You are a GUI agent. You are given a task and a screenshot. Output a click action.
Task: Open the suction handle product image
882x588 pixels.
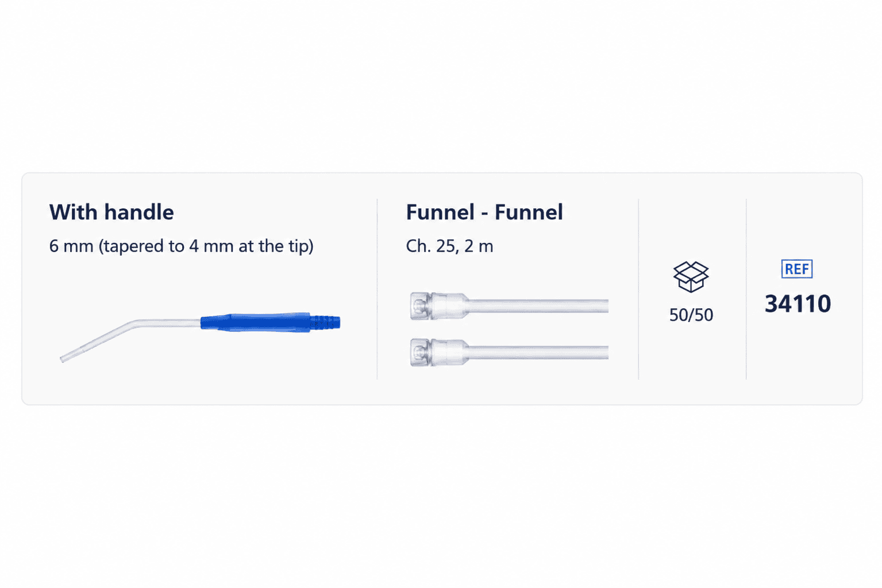(x=200, y=337)
